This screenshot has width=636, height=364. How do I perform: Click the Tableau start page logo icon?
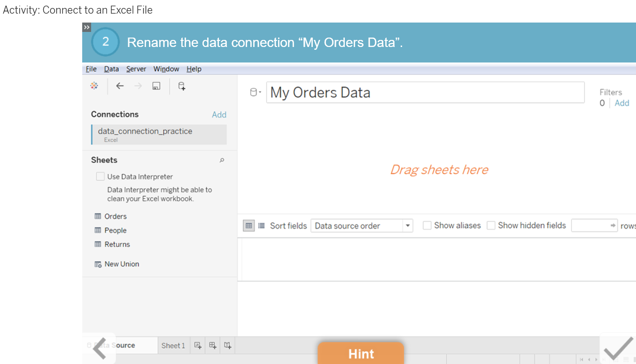click(94, 85)
